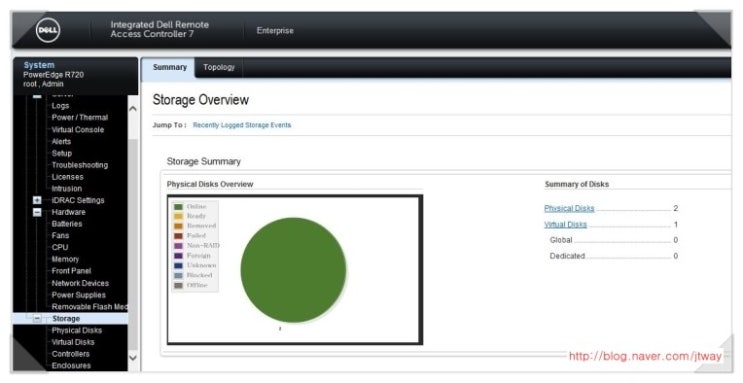This screenshot has height=383, width=743.
Task: Click the Dell logo in the header
Action: pos(48,30)
